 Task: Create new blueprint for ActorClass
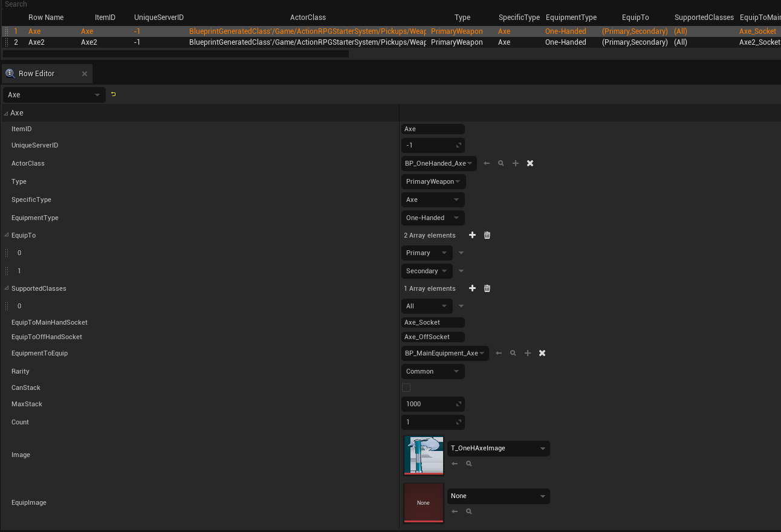(516, 163)
